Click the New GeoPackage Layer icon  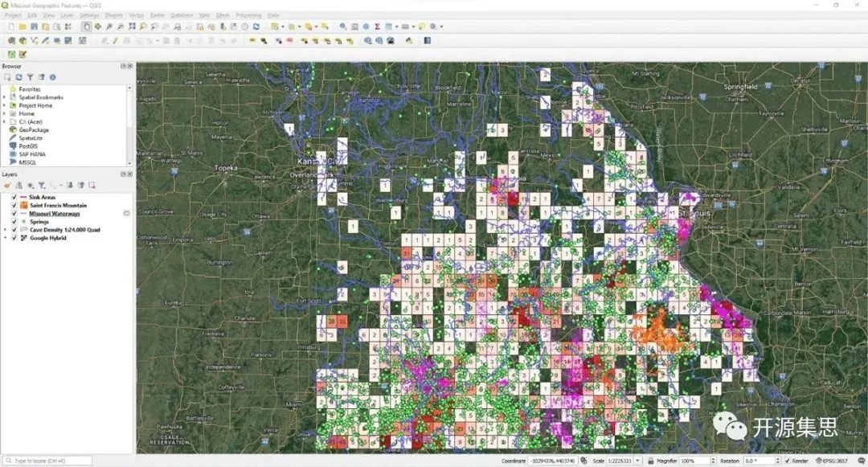tap(23, 41)
